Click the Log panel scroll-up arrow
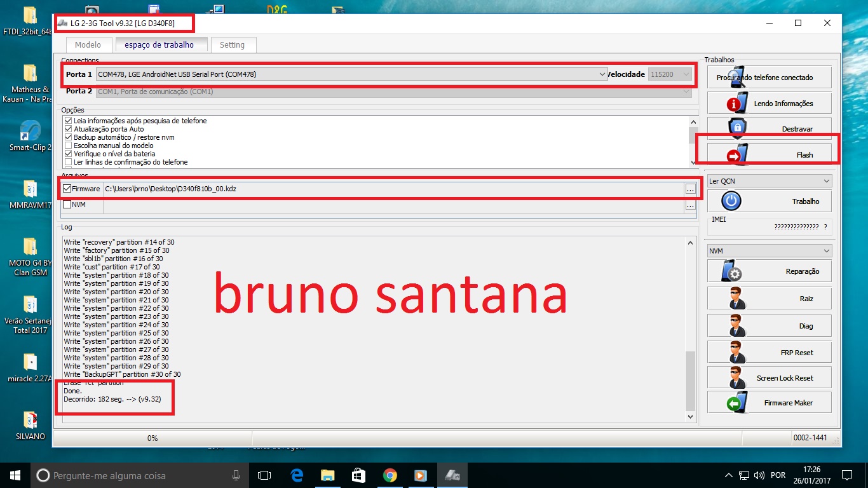The image size is (868, 488). (691, 243)
